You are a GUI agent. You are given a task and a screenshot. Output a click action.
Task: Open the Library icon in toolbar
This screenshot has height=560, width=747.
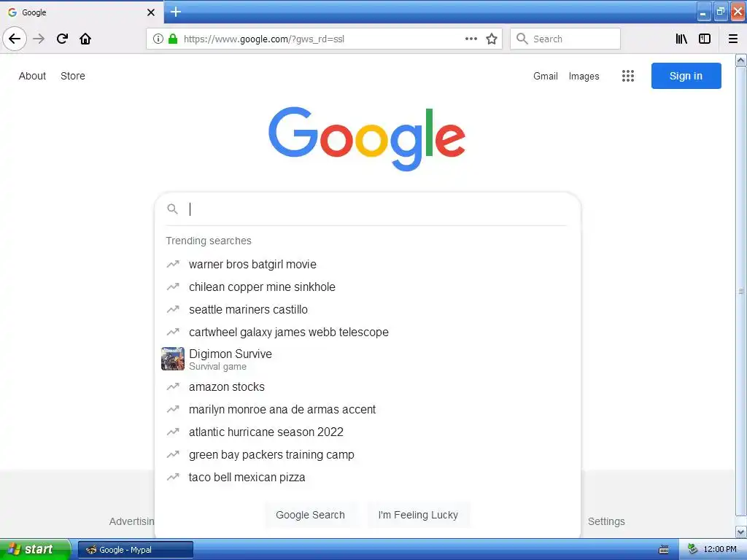point(681,39)
